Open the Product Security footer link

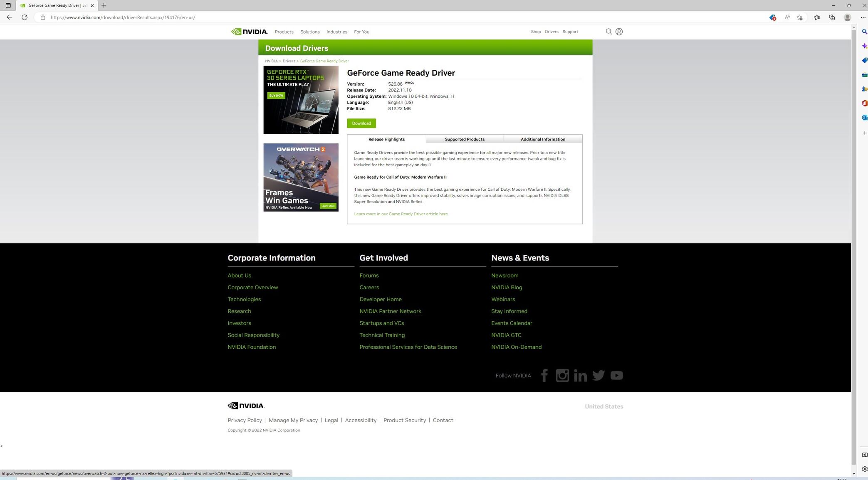[x=404, y=420]
